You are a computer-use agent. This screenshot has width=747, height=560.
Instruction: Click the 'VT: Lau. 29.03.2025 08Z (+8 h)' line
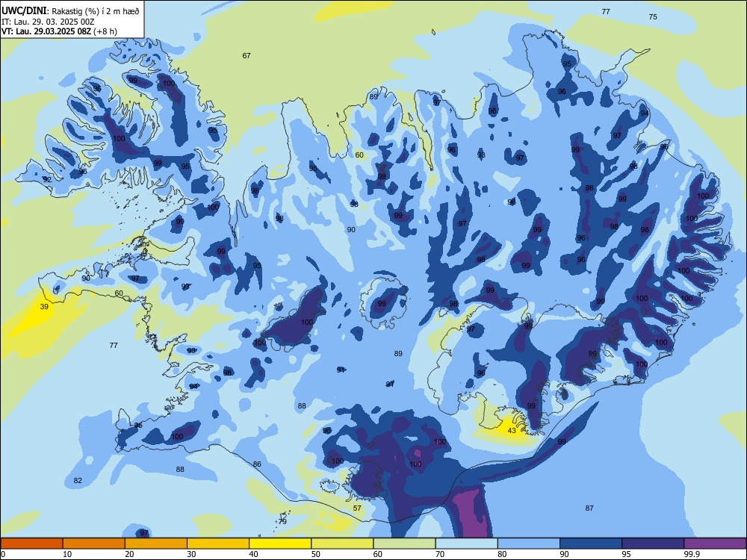pos(59,31)
